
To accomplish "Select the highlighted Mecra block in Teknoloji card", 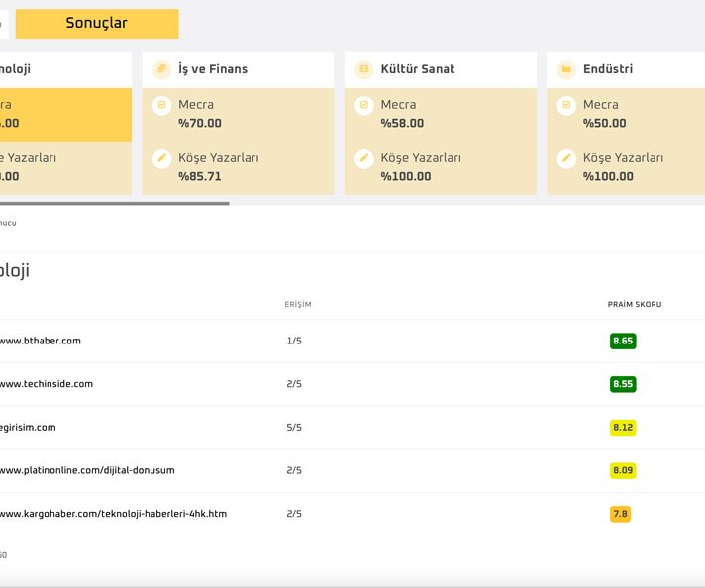I will 65,114.
